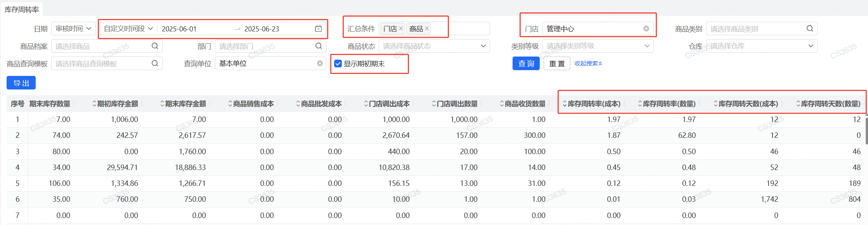This screenshot has height=225, width=868.
Task: Sort by 门店调出数量 column
Action: (x=434, y=104)
